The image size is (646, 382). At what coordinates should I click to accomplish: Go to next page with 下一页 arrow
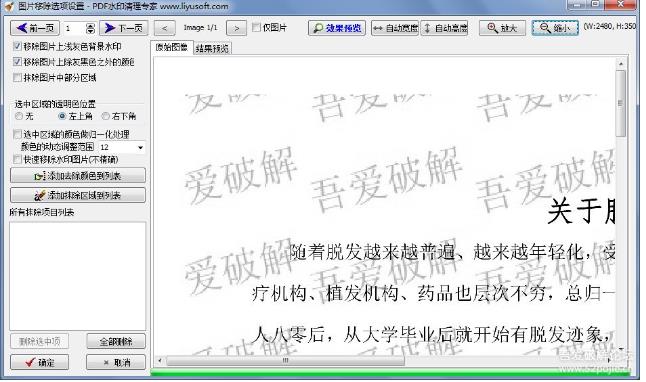(124, 28)
